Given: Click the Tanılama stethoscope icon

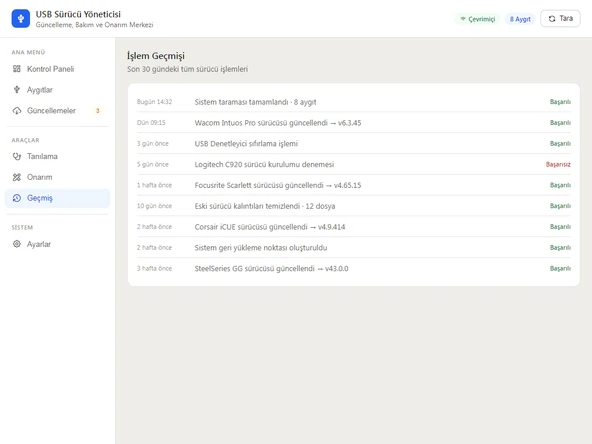Looking at the screenshot, I should (x=17, y=156).
